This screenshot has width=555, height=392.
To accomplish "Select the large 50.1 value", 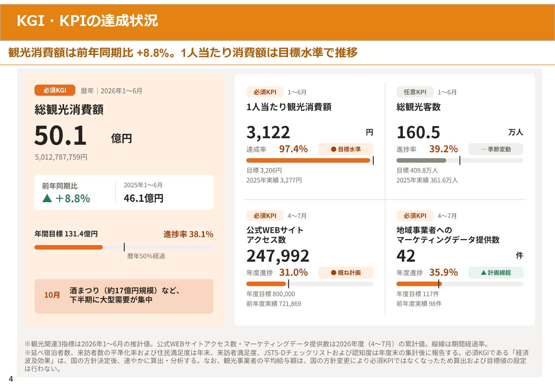I will (x=60, y=136).
